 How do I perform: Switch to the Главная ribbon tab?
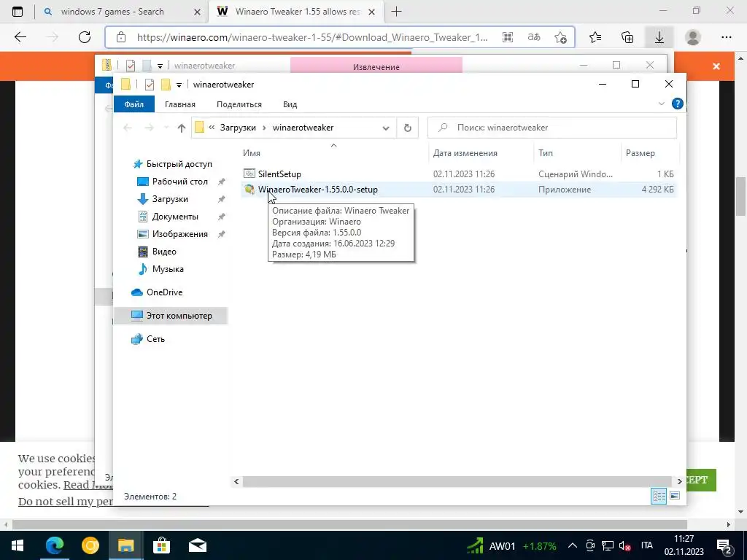click(x=180, y=104)
